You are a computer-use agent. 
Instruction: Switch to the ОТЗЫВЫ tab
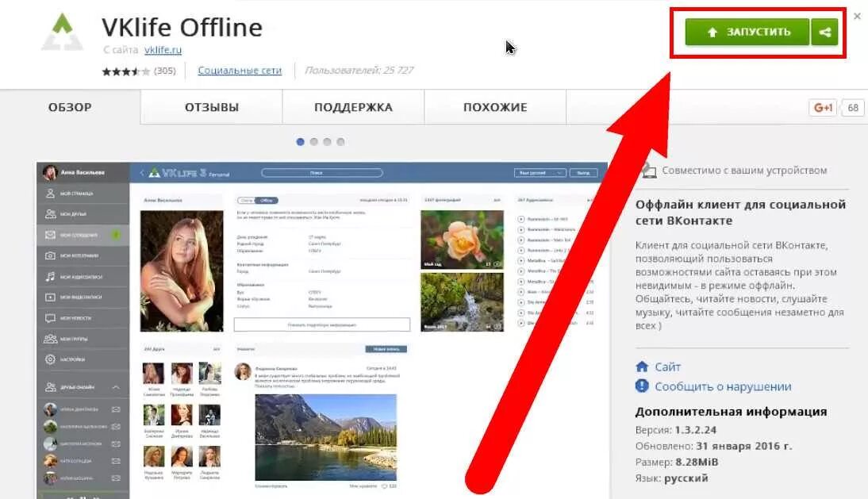tap(212, 107)
